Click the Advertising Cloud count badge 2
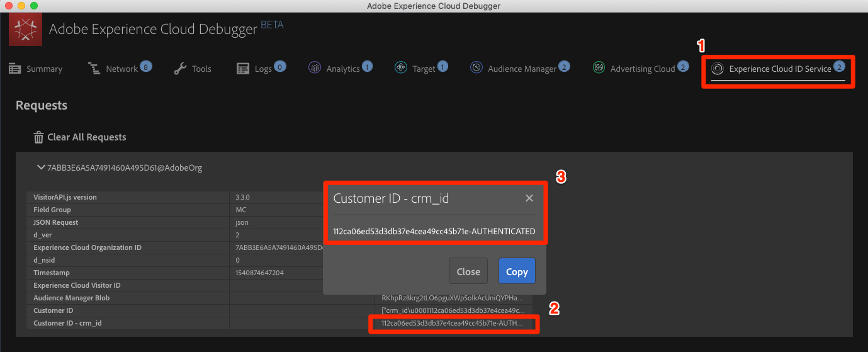 [682, 65]
